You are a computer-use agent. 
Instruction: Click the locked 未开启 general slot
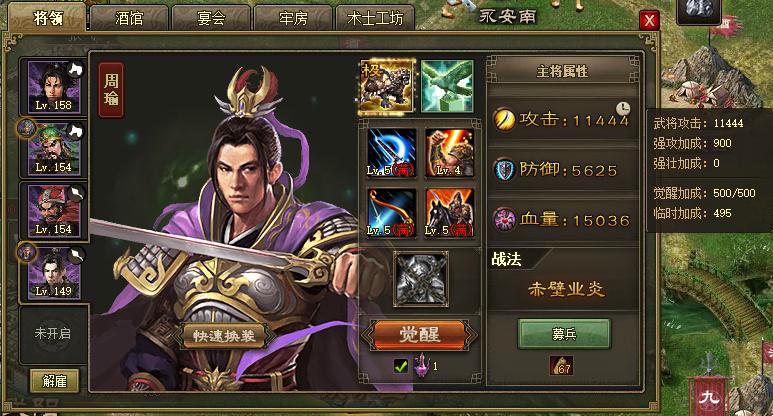tap(53, 334)
